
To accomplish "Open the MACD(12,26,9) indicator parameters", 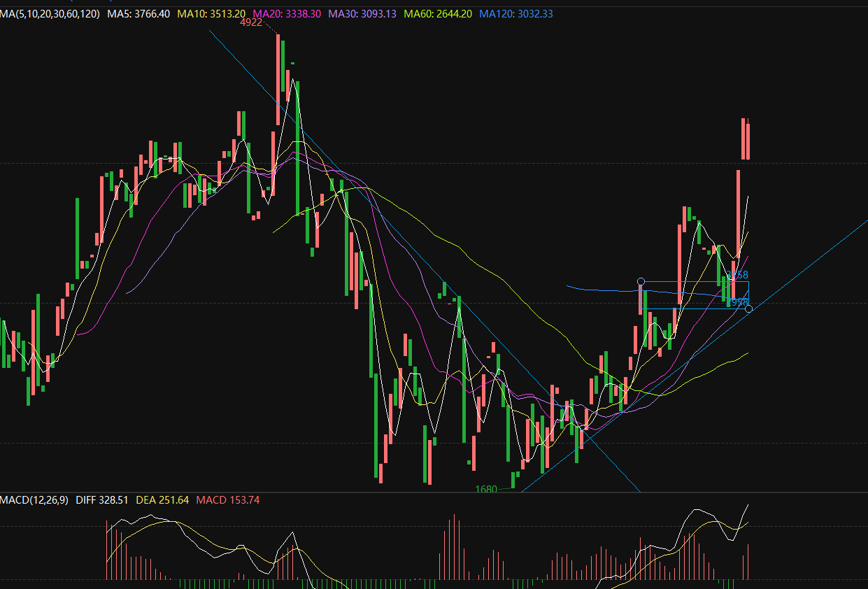I will point(34,499).
